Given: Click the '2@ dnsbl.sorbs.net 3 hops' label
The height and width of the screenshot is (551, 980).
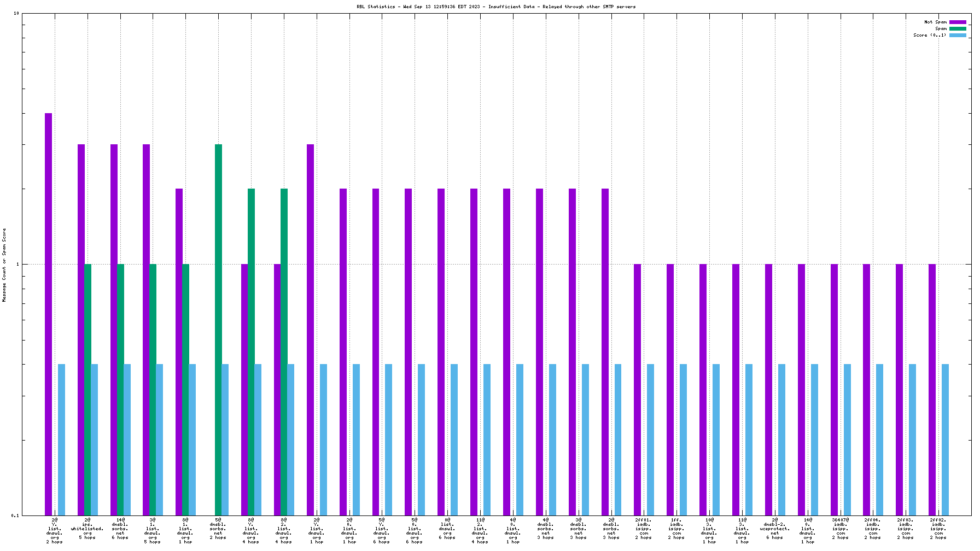Looking at the screenshot, I should (611, 529).
